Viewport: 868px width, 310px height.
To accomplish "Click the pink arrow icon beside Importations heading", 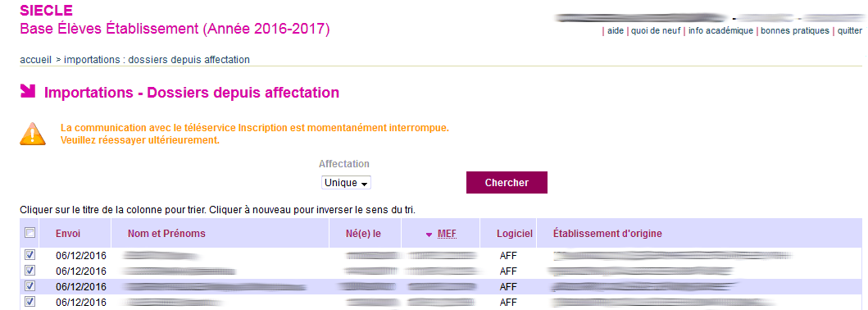I will (28, 91).
